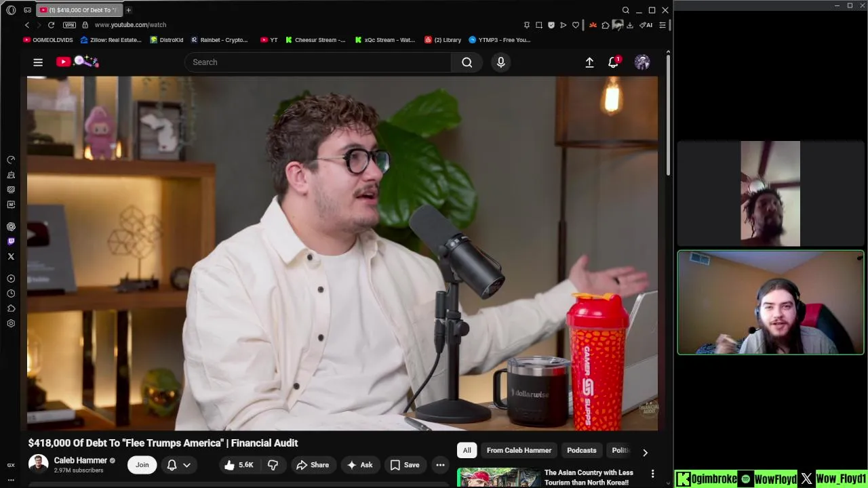Open the YTMP3 - Free You... bookmark
868x488 pixels.
click(x=500, y=40)
